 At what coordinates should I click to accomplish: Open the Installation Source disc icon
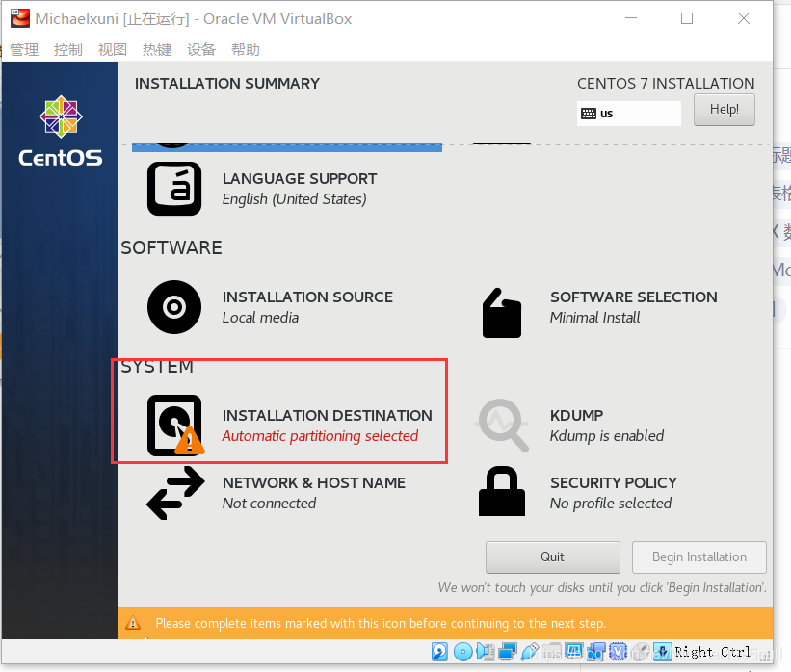point(174,306)
